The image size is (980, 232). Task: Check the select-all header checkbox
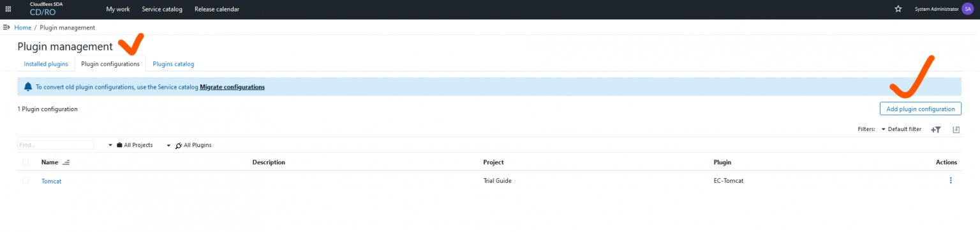[26, 162]
